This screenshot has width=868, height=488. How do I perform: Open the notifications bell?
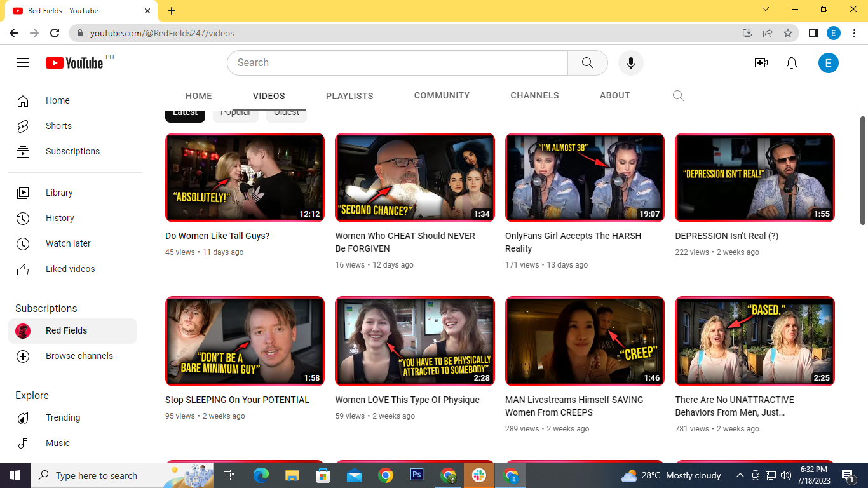(x=791, y=63)
